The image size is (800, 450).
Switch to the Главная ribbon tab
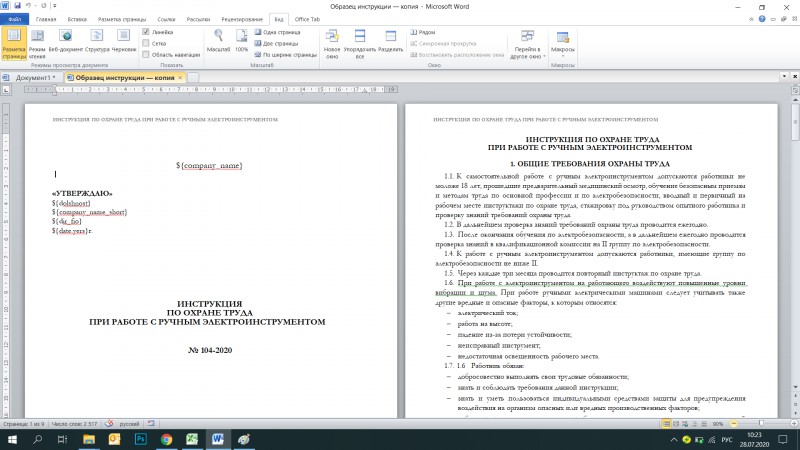pos(46,19)
